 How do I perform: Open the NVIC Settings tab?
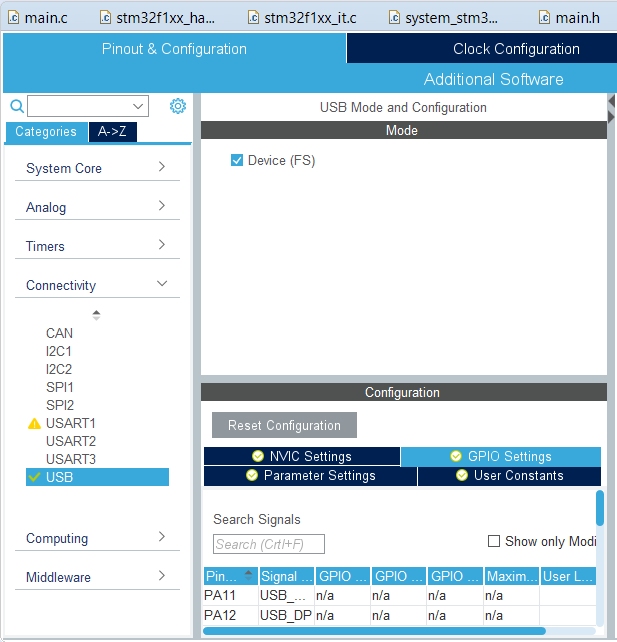point(301,457)
